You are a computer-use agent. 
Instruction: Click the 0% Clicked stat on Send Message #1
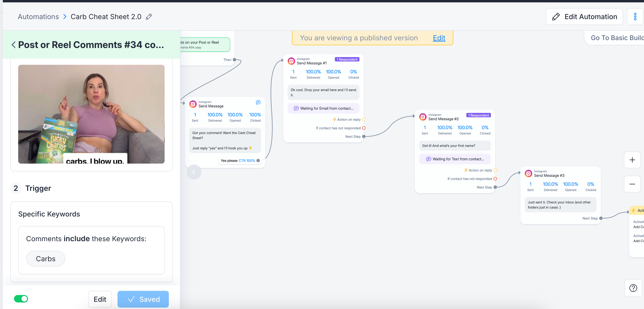click(353, 74)
